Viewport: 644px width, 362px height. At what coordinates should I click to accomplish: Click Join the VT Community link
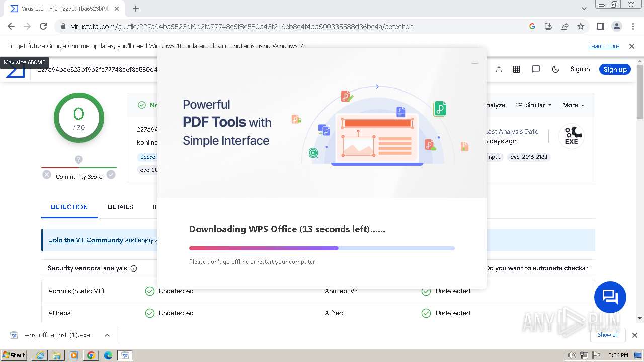(x=86, y=240)
